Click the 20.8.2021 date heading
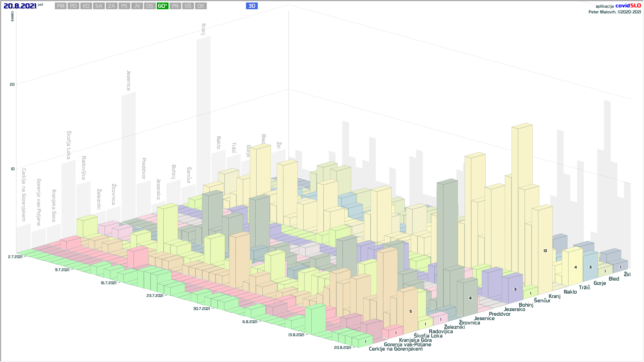The image size is (644, 362). point(20,6)
